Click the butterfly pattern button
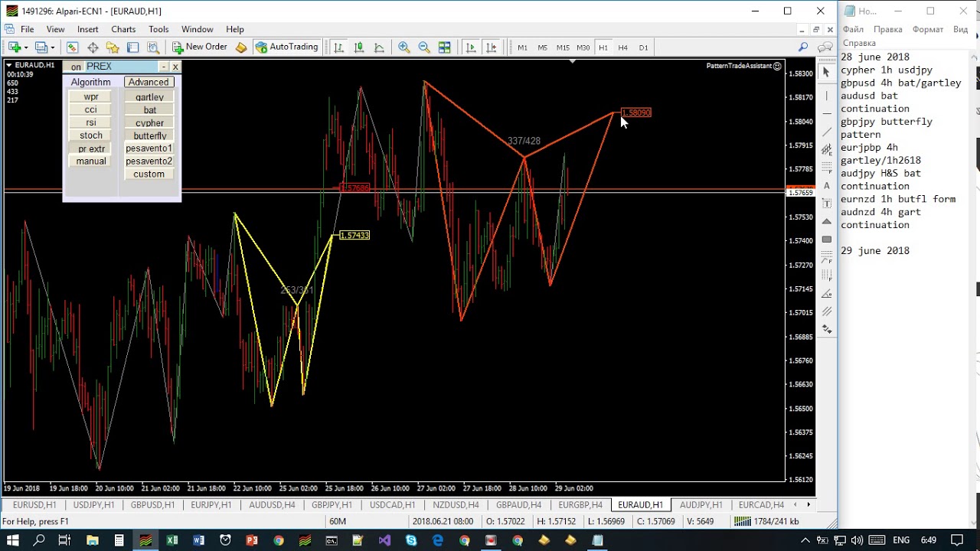The height and width of the screenshot is (551, 980). [x=149, y=135]
